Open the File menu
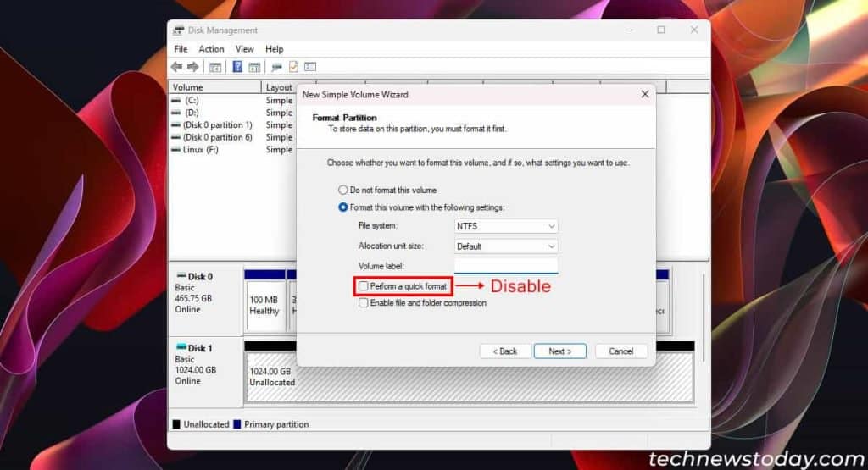Image resolution: width=868 pixels, height=470 pixels. coord(181,49)
